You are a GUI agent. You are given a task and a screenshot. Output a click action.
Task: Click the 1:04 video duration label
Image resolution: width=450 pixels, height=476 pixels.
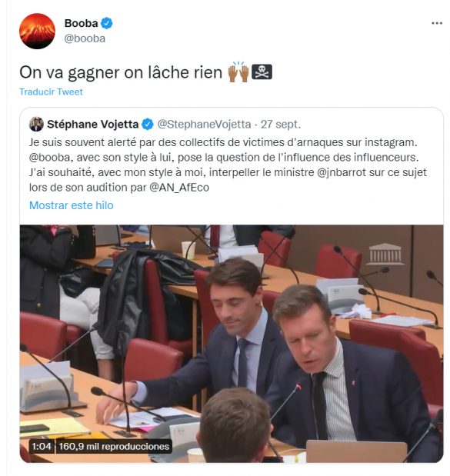click(42, 447)
